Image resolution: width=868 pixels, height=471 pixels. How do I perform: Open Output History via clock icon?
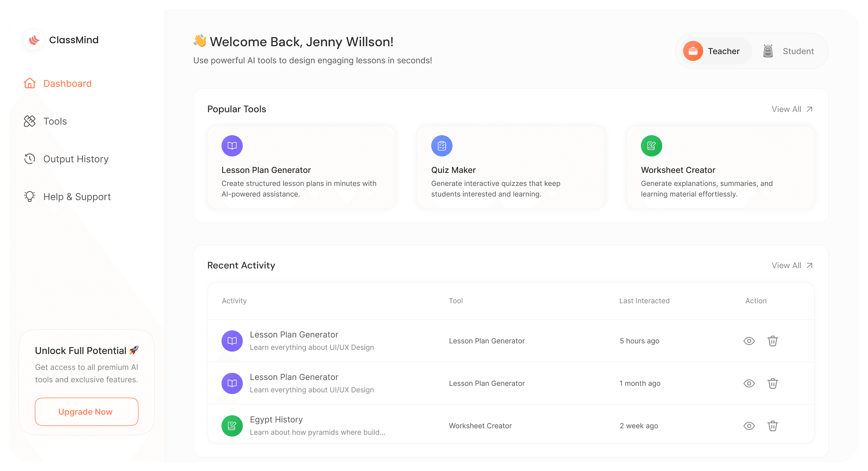tap(30, 159)
